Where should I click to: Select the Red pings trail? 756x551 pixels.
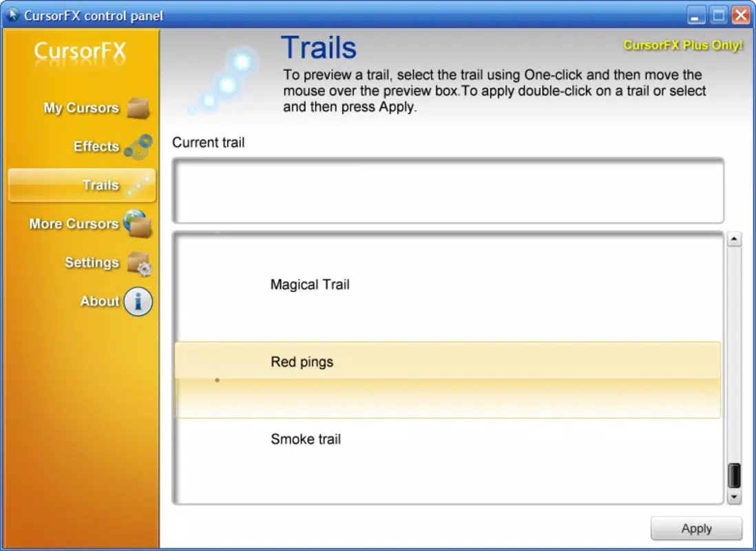point(448,380)
